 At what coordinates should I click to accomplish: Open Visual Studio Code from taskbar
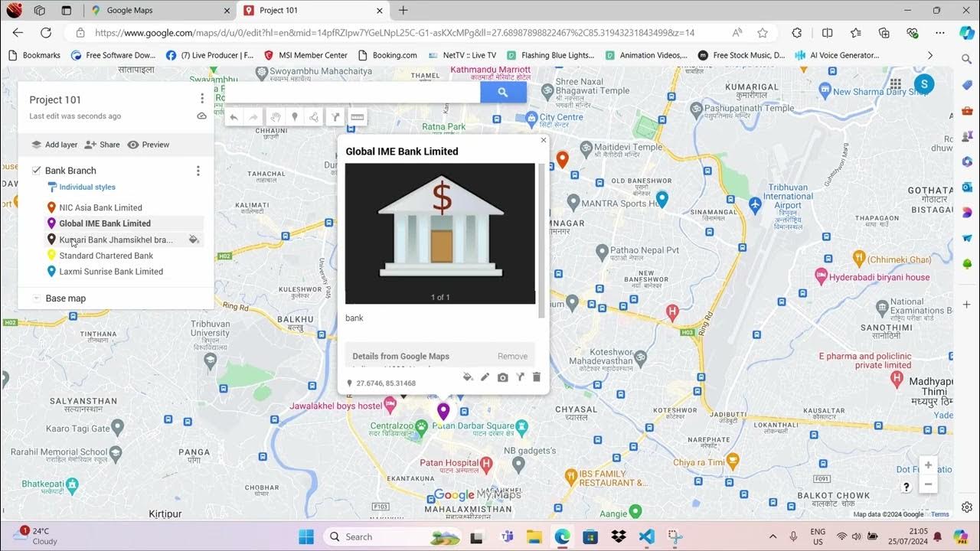point(646,536)
